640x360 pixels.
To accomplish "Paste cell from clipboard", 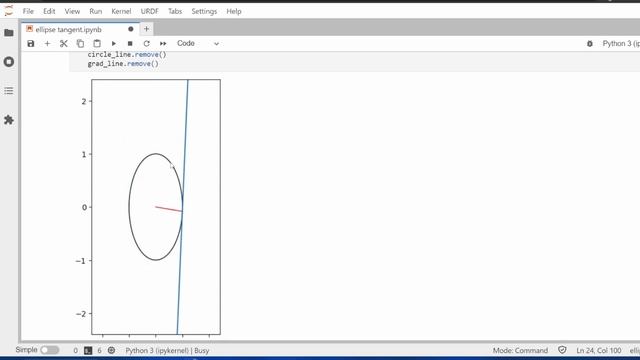I will (x=97, y=43).
